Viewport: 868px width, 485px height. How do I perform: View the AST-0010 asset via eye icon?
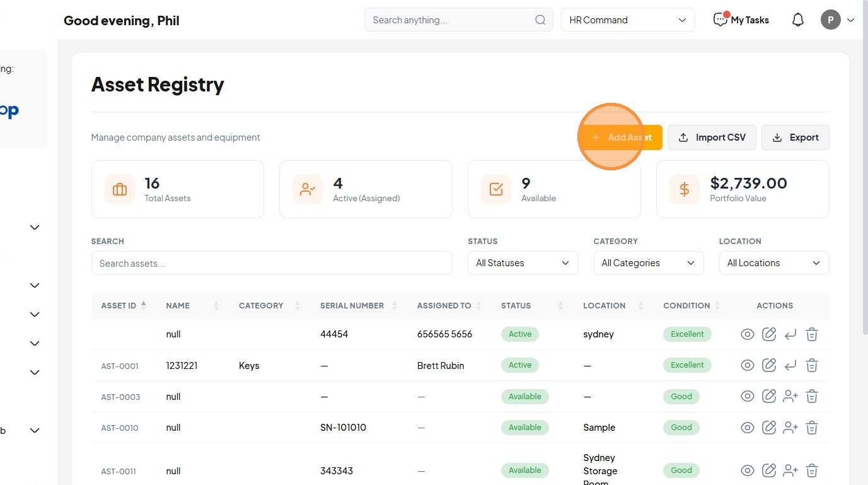[748, 428]
